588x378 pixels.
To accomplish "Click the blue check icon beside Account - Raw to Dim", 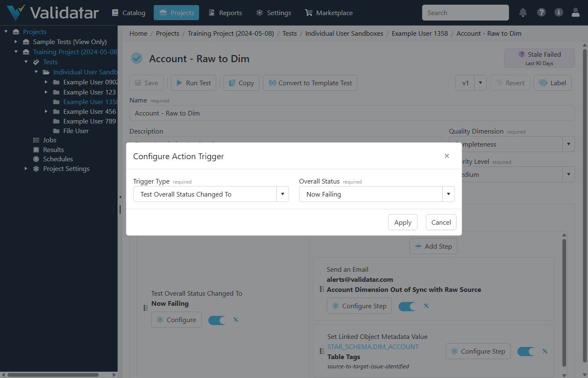I will pyautogui.click(x=136, y=58).
